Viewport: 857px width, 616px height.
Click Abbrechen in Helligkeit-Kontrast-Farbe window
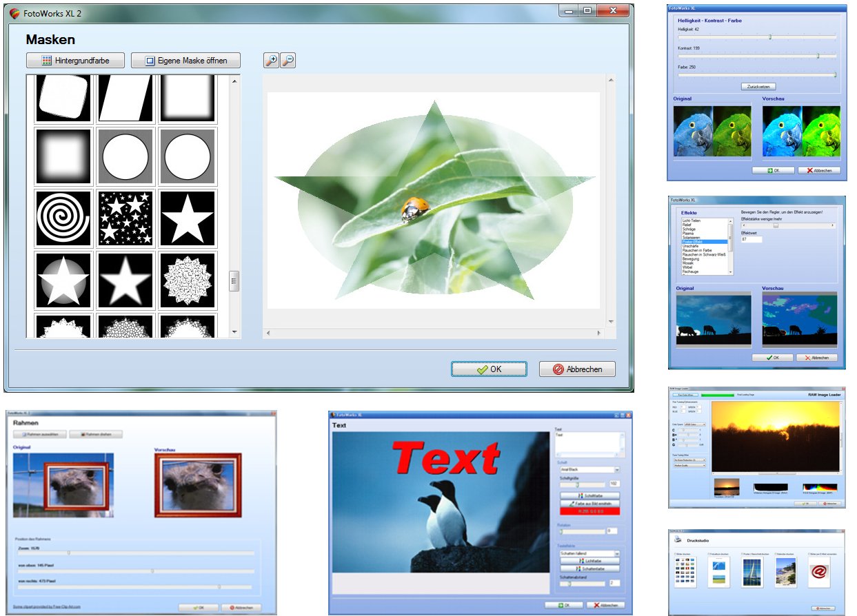pos(819,170)
